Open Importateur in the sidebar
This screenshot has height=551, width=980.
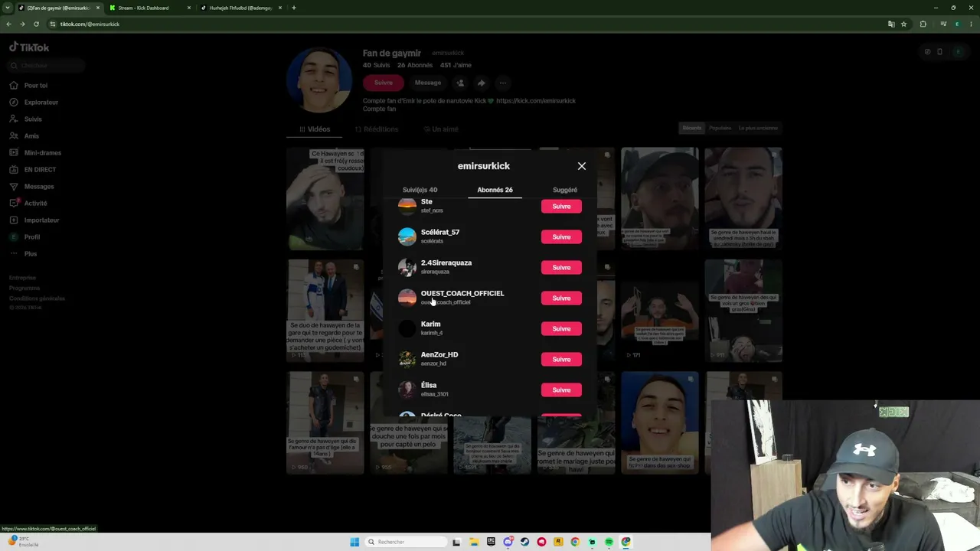pos(41,220)
